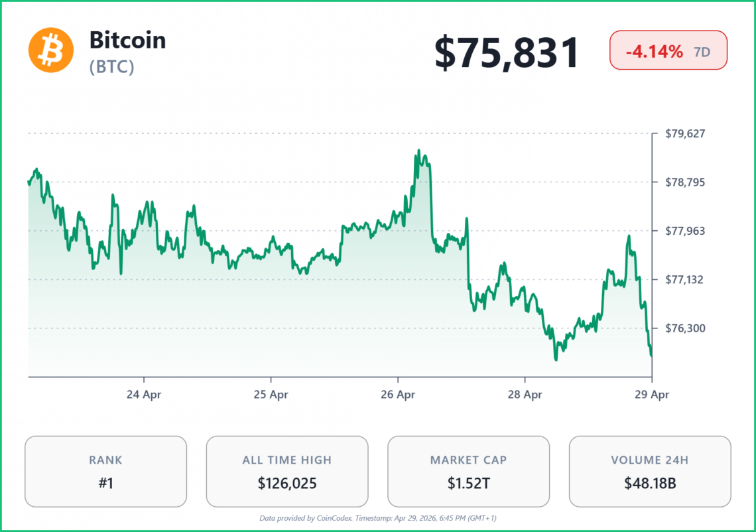Viewport: 756px width, 532px height.
Task: Select the $78,795 price level label
Action: [x=685, y=182]
